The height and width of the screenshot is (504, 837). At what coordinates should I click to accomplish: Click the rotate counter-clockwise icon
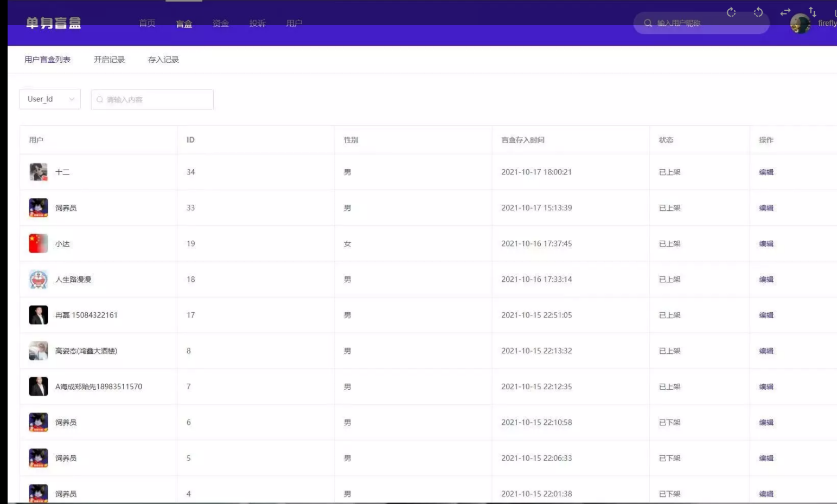(758, 12)
